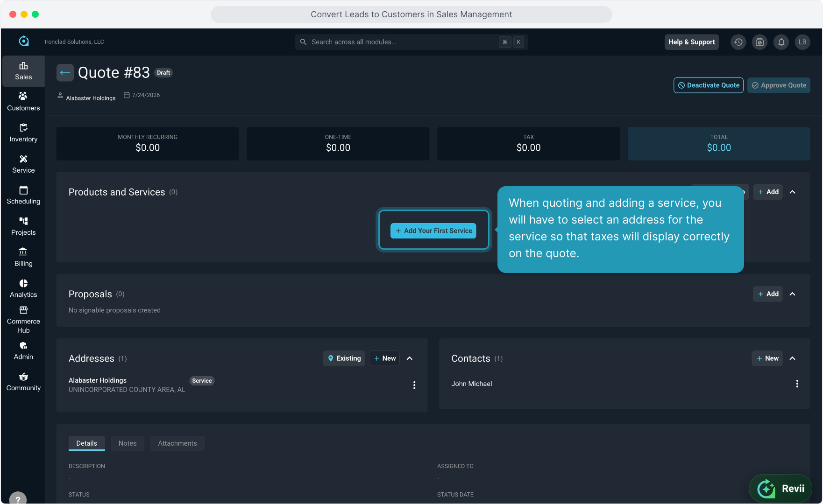Click Approve Quote
The height and width of the screenshot is (504, 823).
(779, 85)
